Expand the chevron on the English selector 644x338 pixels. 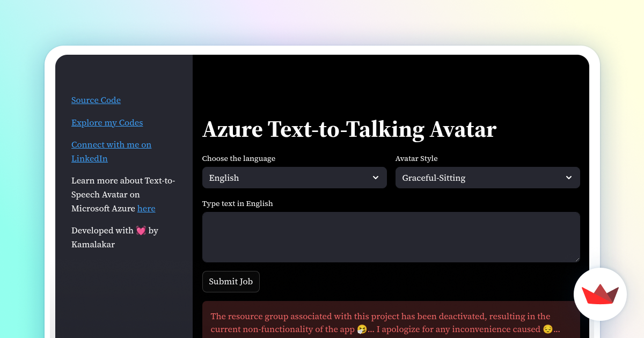(376, 178)
